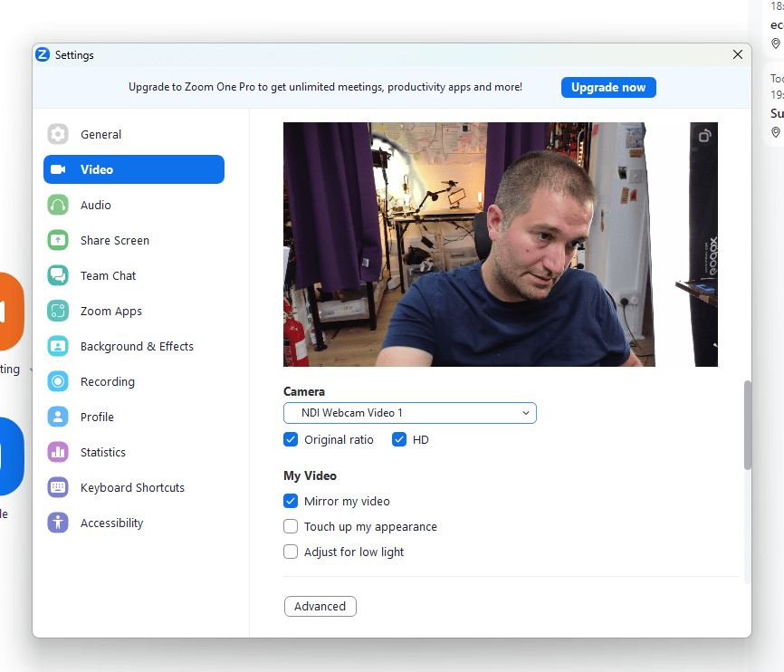Select Background & Effects section
784x672 pixels.
(134, 346)
